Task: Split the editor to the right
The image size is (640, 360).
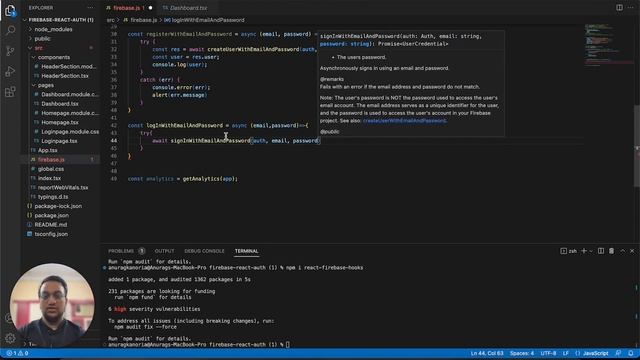Action: click(619, 7)
